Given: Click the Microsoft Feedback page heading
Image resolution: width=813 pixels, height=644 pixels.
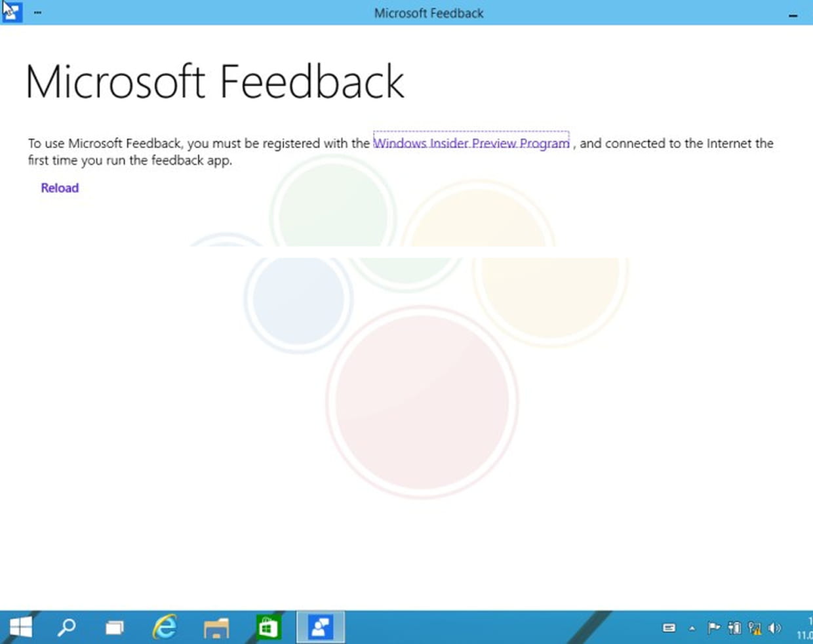Looking at the screenshot, I should (215, 82).
